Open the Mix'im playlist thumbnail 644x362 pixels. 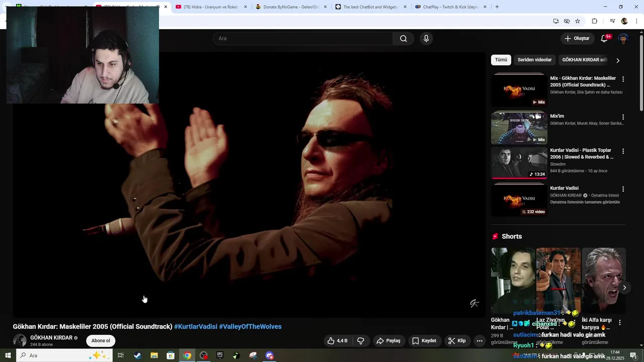point(519,128)
